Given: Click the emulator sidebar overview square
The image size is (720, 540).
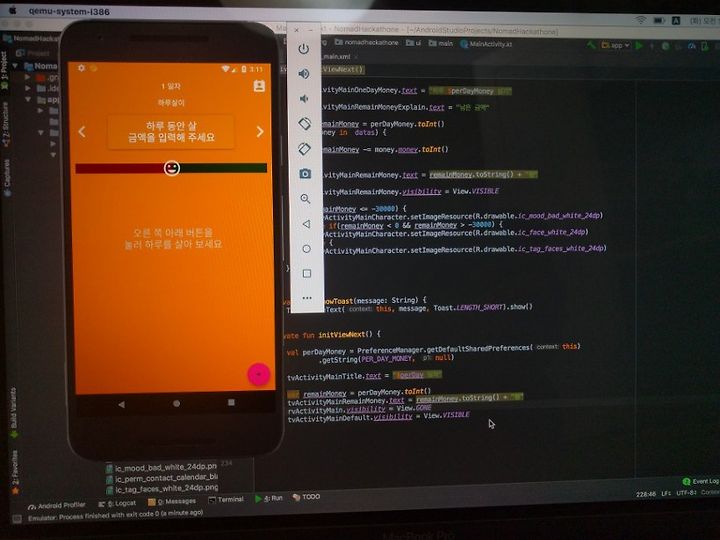Looking at the screenshot, I should [x=307, y=274].
